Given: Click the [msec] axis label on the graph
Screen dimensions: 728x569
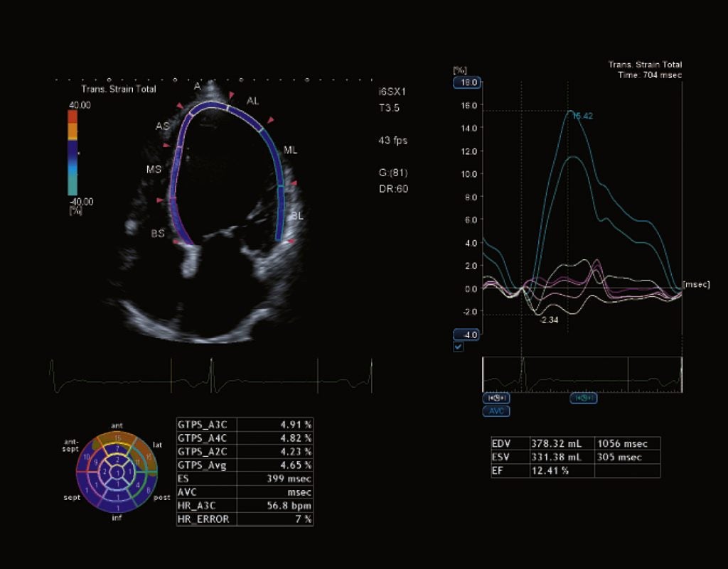Looking at the screenshot, I should pyautogui.click(x=697, y=284).
